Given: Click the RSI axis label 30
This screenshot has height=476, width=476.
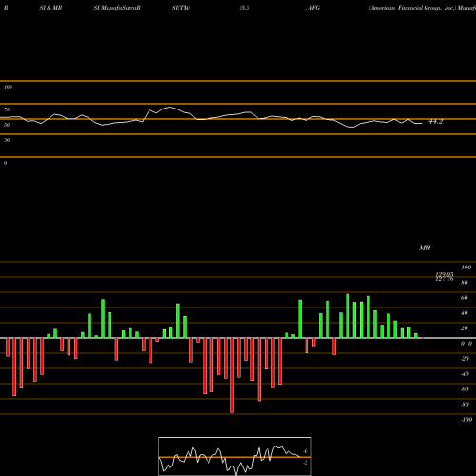Looking at the screenshot, I should tap(7, 140).
